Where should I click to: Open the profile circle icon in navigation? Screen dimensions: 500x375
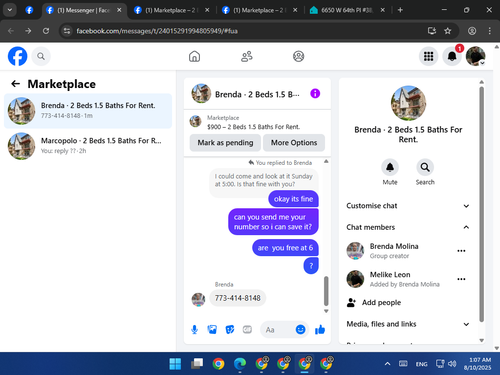pyautogui.click(x=298, y=56)
